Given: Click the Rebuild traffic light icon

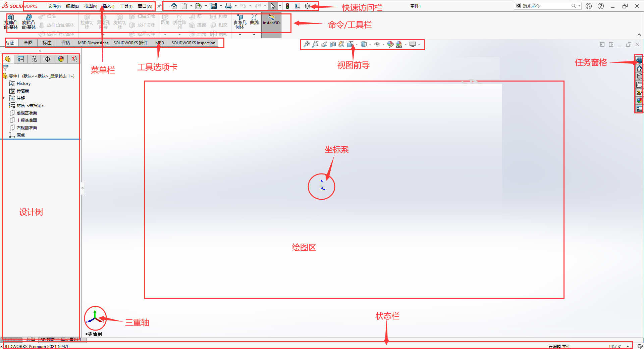Looking at the screenshot, I should coord(287,6).
